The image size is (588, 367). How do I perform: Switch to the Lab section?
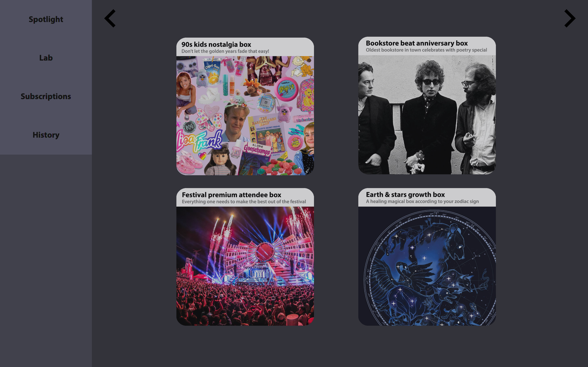point(46,58)
